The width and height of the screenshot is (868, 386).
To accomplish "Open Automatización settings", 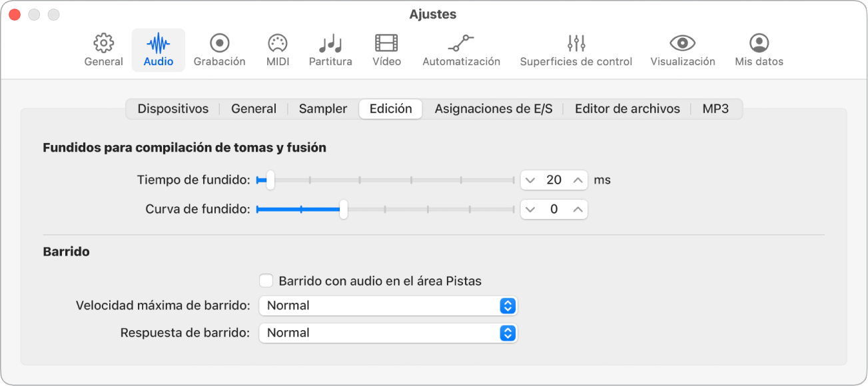I will 461,49.
